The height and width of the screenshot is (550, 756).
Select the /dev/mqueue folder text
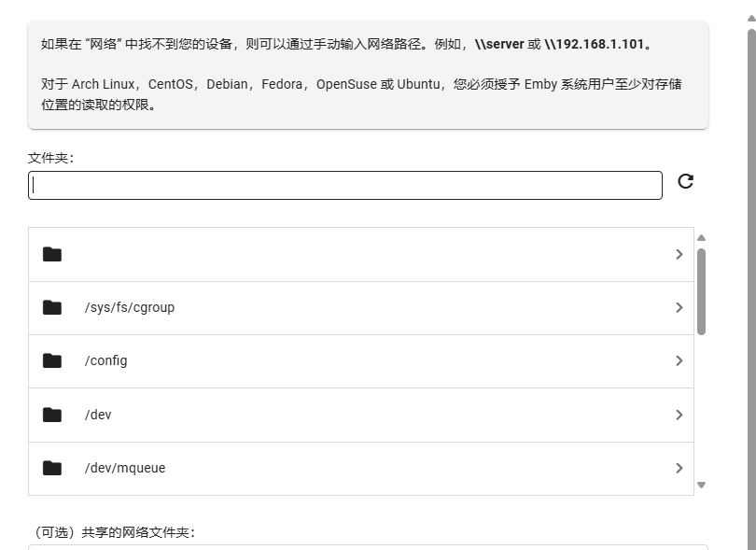tap(125, 468)
